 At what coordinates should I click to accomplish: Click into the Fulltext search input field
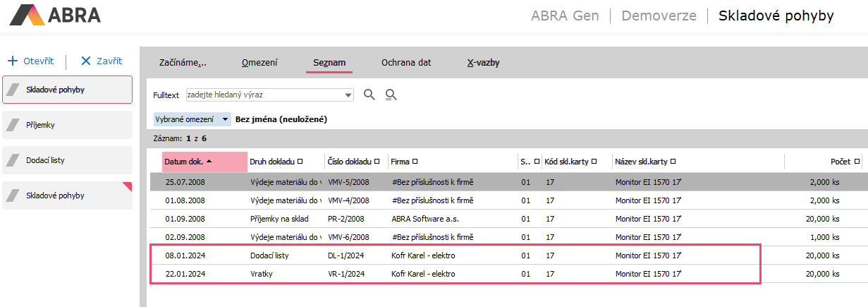click(264, 95)
